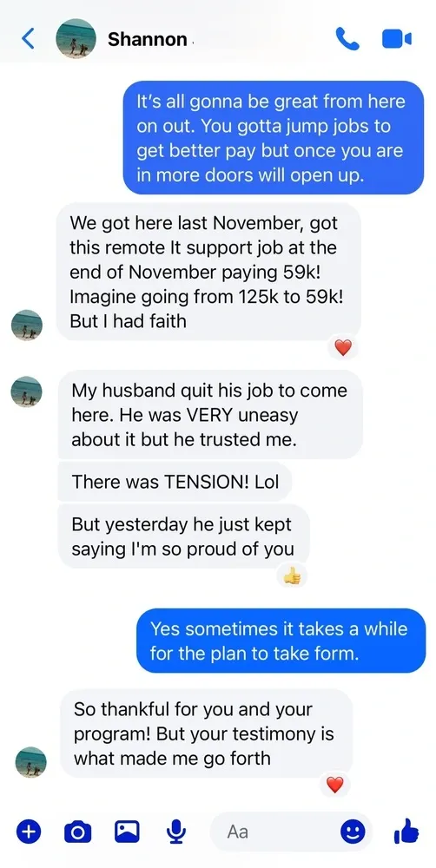Select the 'It's all gonna be great' message
This screenshot has width=436, height=868.
274,138
